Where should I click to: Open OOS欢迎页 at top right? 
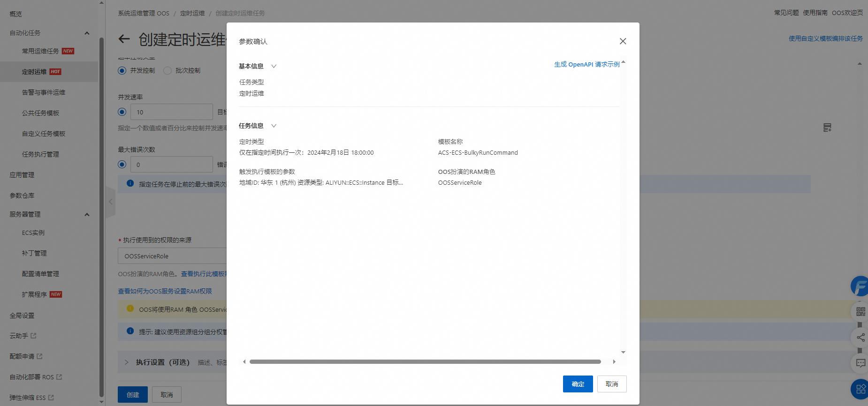(x=847, y=13)
